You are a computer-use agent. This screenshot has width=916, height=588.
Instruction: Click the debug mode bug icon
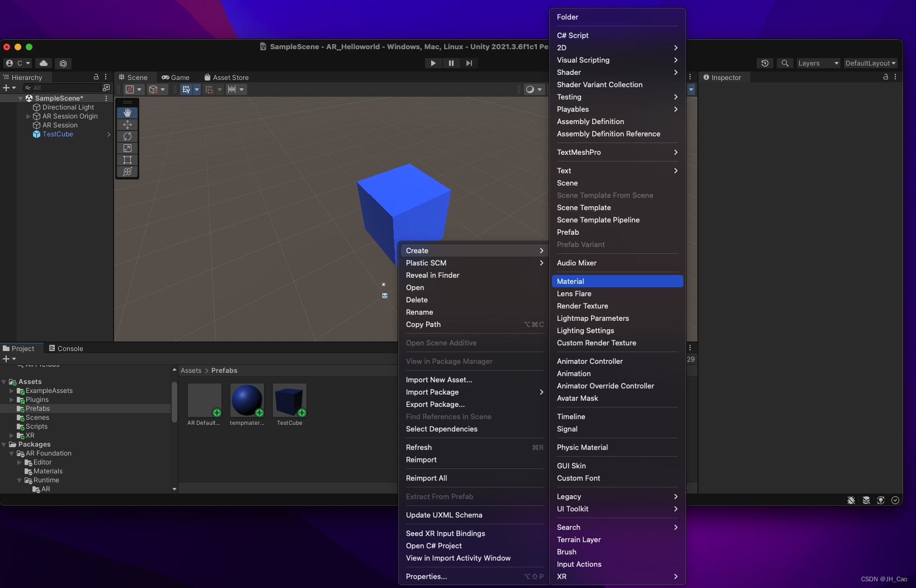[x=851, y=500]
